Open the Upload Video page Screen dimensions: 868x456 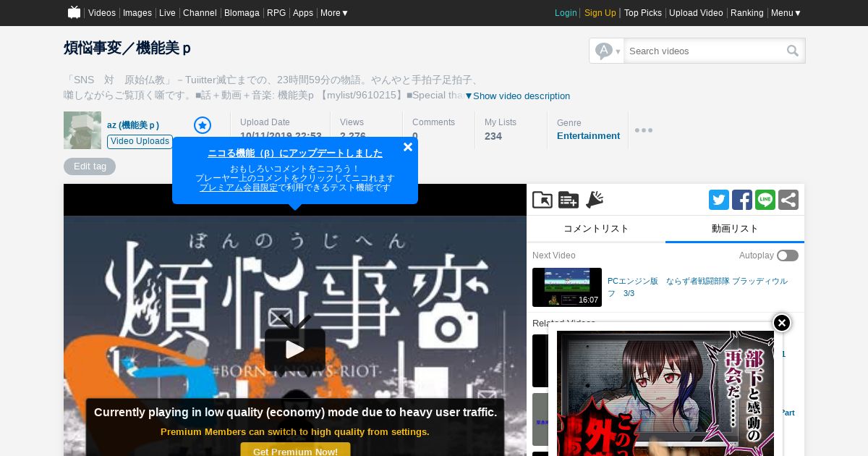[696, 13]
